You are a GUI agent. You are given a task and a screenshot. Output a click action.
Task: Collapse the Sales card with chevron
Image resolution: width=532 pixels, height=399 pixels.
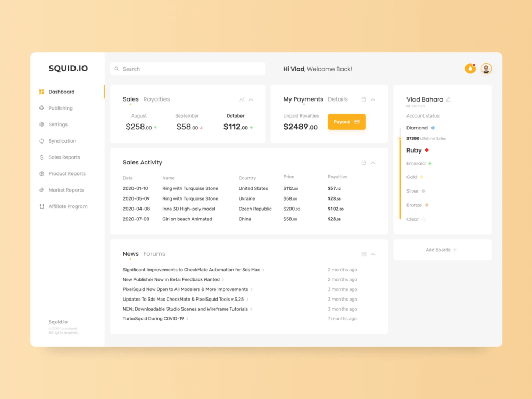coord(251,100)
